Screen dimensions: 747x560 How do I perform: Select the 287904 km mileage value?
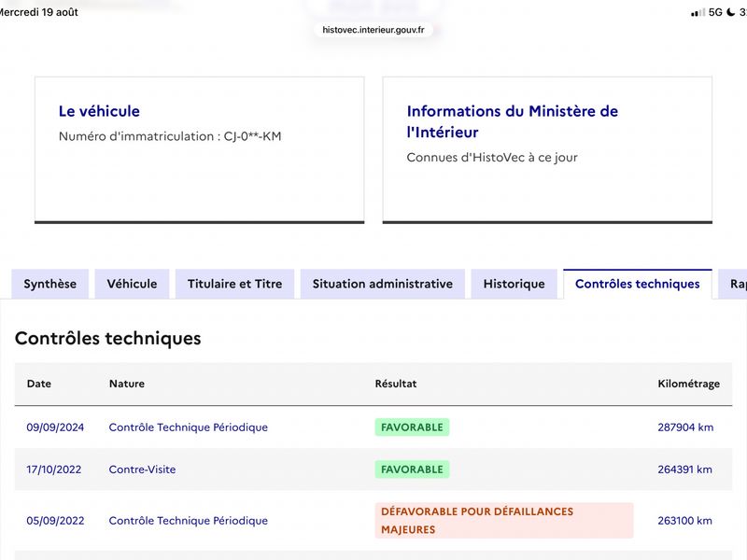(x=685, y=427)
